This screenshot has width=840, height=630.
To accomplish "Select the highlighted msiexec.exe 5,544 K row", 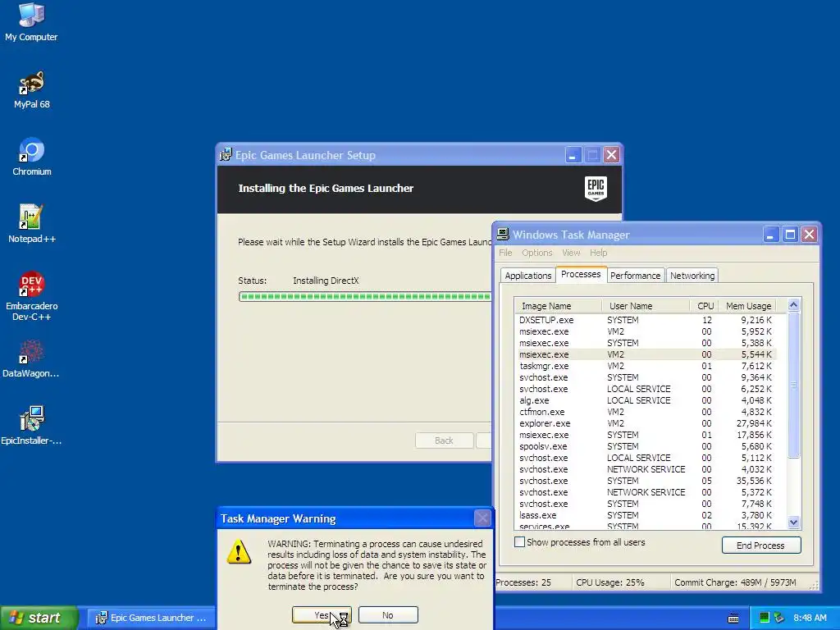I will click(646, 354).
